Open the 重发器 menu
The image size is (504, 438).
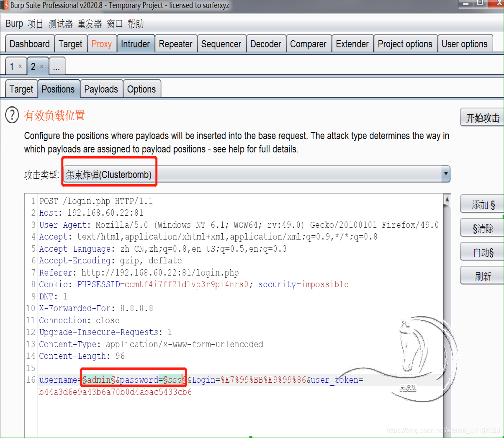point(90,24)
